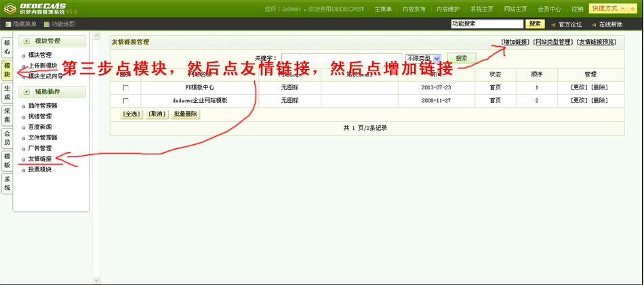
Task: Collapse the 模块管理 section header
Action: (x=26, y=41)
